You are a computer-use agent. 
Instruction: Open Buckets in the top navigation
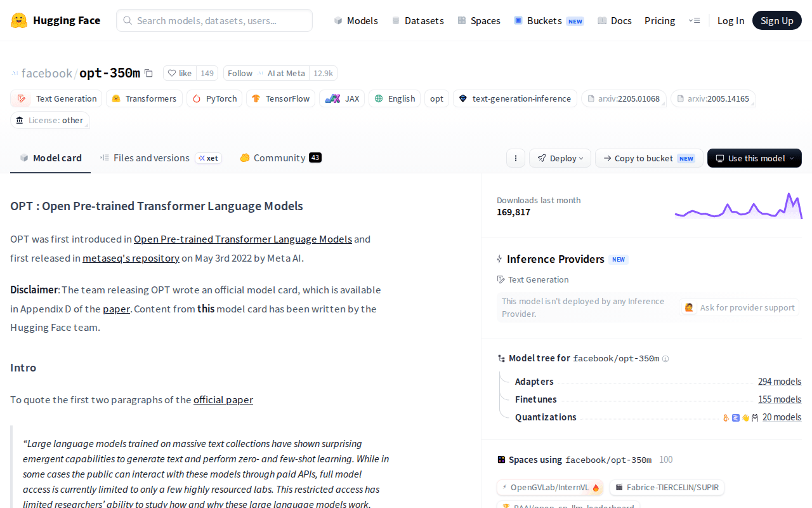pyautogui.click(x=549, y=20)
